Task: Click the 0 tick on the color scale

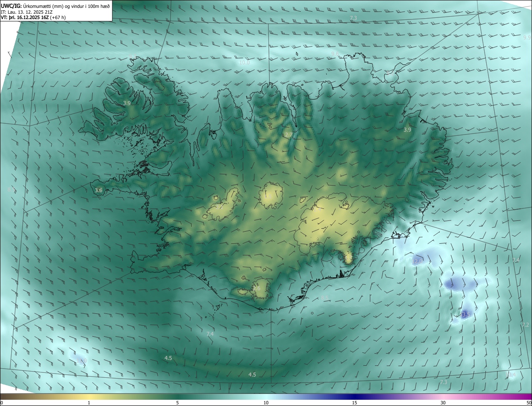Action: click(x=2, y=403)
